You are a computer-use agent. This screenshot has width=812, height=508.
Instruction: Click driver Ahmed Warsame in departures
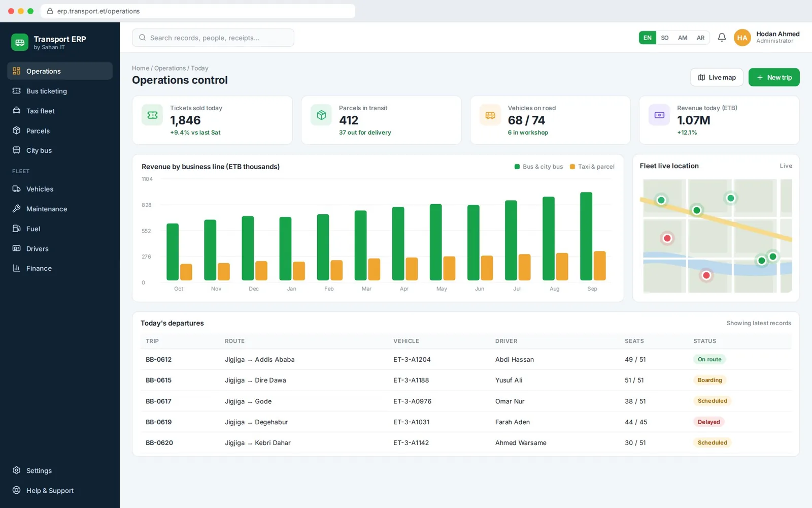pos(521,443)
